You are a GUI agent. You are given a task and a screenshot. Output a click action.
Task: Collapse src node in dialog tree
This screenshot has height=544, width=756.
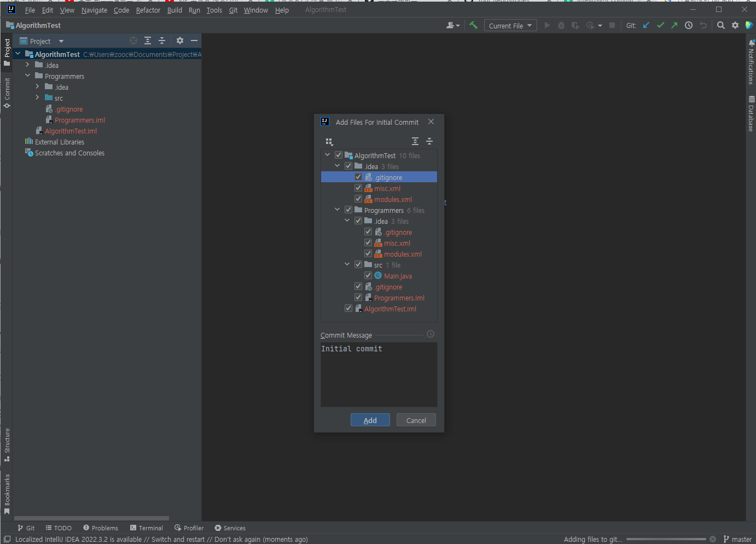tap(347, 264)
